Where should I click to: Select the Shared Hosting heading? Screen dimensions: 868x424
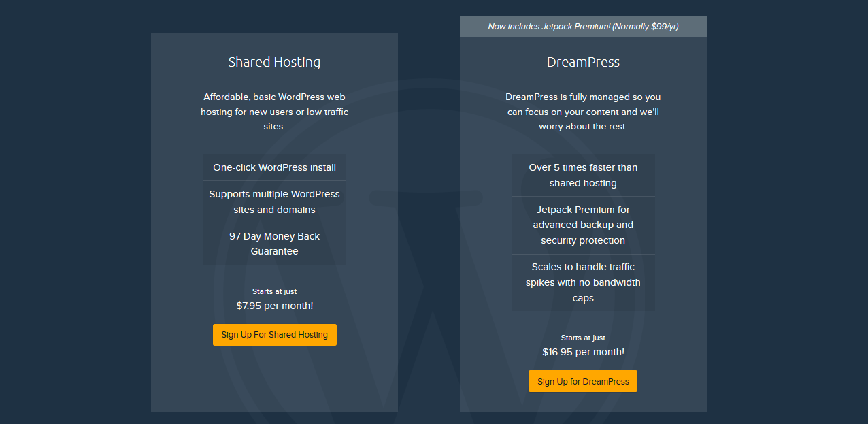tap(274, 62)
